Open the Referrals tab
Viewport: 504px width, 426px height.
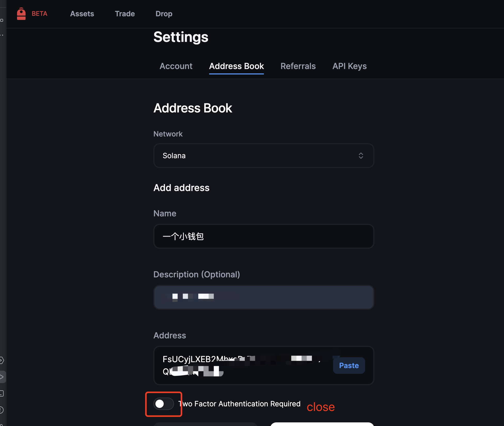(298, 66)
